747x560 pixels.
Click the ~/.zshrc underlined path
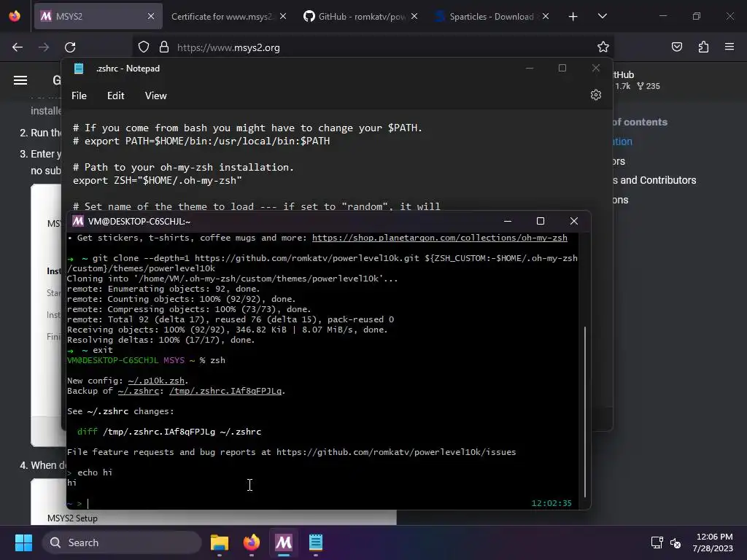(138, 391)
